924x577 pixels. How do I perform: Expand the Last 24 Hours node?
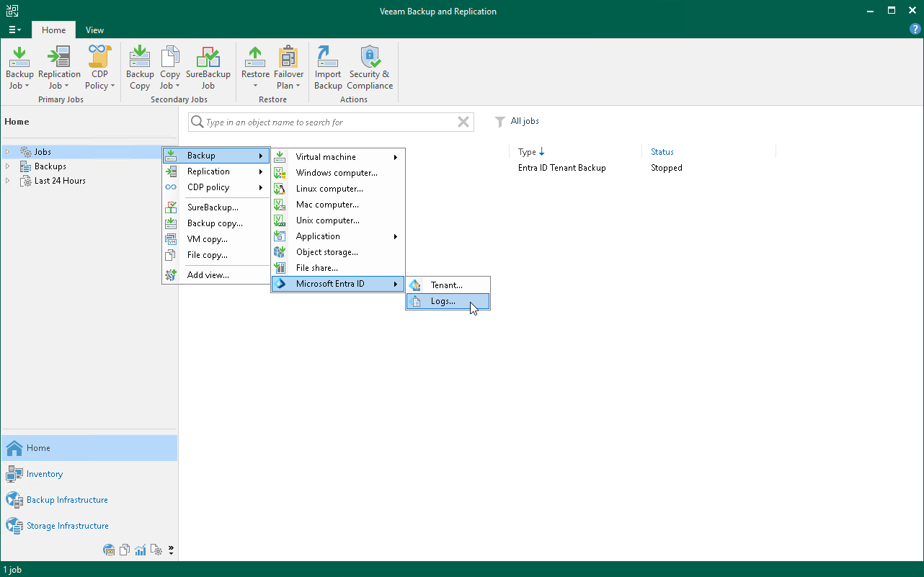[8, 181]
